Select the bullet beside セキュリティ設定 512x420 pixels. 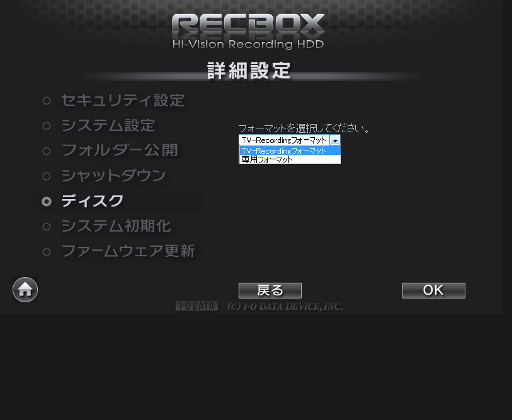47,101
